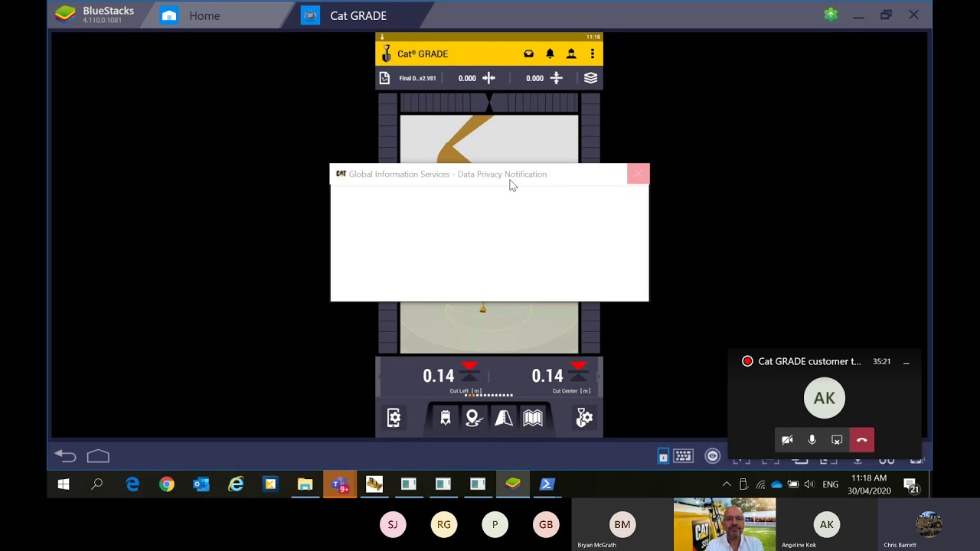Open Microsoft Teams taskbar icon

click(340, 484)
